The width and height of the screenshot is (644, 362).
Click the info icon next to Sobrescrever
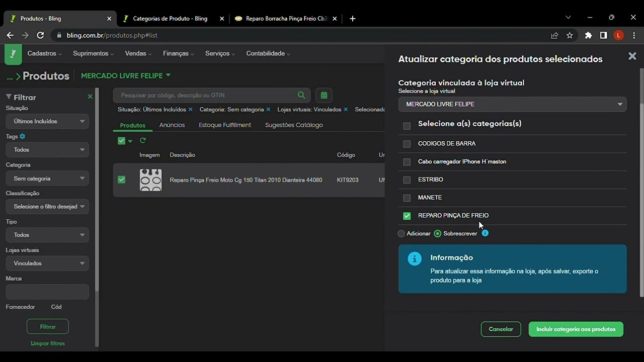tap(485, 233)
